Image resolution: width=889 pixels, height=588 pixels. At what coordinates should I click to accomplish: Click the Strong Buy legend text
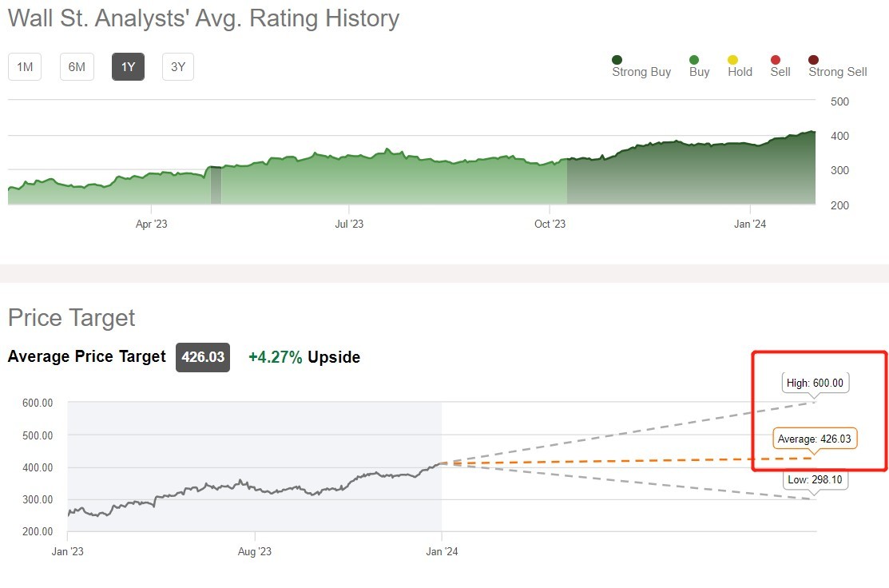641,72
